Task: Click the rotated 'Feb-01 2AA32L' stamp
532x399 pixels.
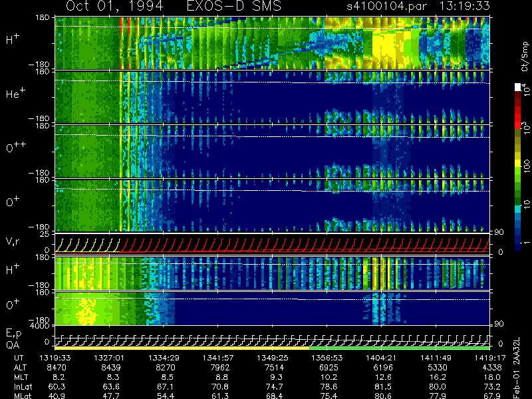Action: (517, 368)
